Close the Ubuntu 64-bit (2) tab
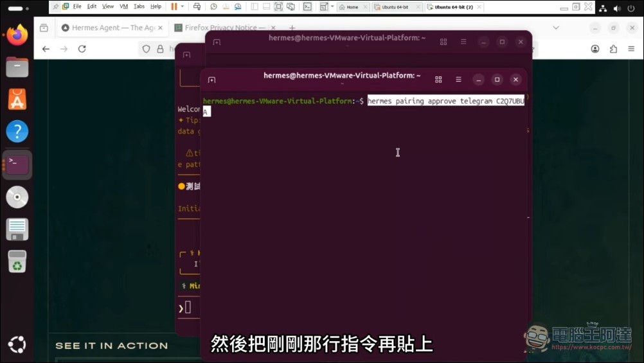Image resolution: width=644 pixels, height=363 pixels. (x=479, y=7)
